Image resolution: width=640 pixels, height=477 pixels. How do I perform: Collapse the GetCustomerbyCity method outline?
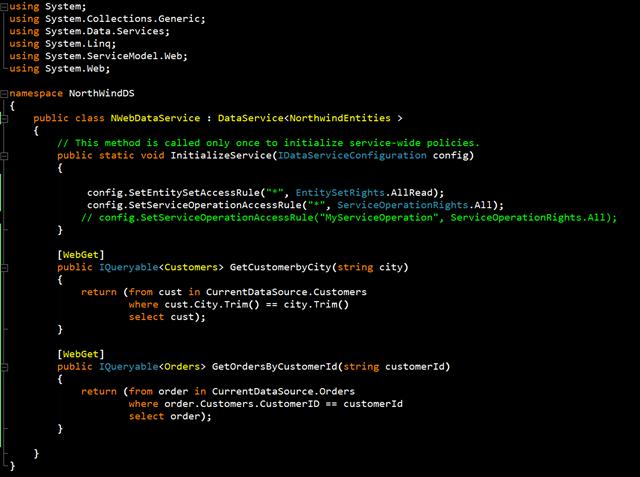click(4, 268)
